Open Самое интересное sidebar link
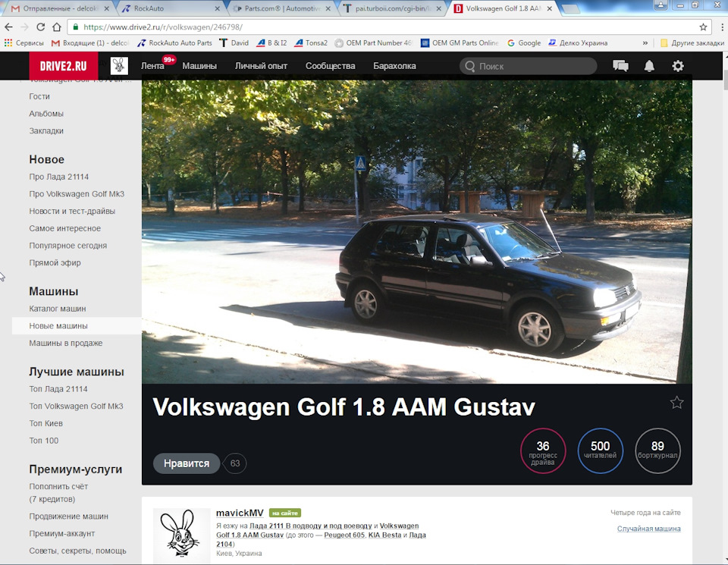The height and width of the screenshot is (565, 728). [x=64, y=228]
